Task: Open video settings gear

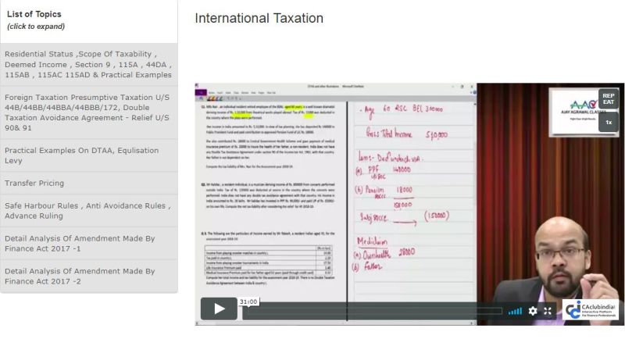Action: 533,311
